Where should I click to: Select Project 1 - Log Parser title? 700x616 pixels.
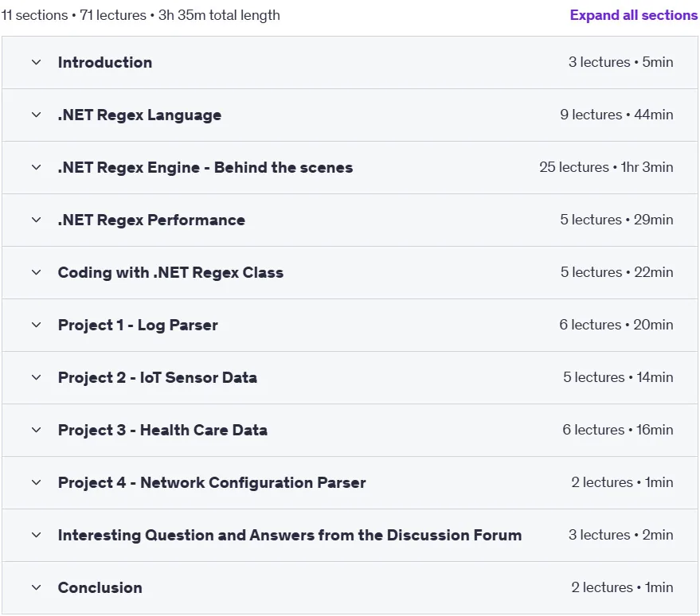point(138,326)
